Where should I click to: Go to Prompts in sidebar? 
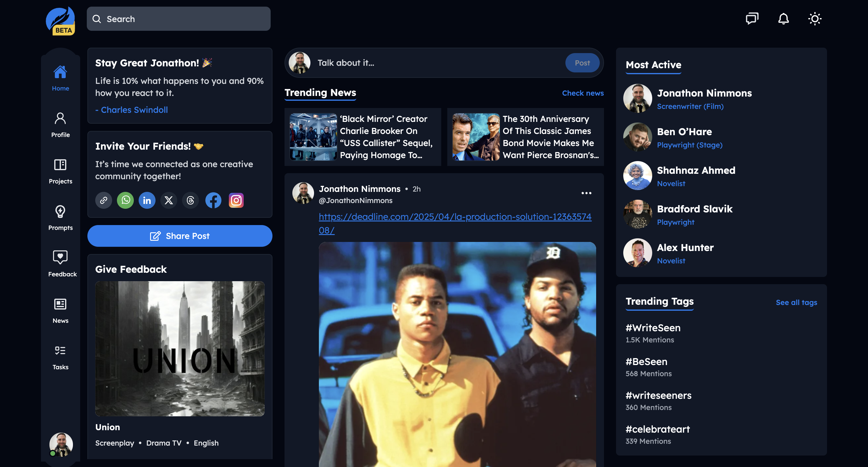point(60,218)
